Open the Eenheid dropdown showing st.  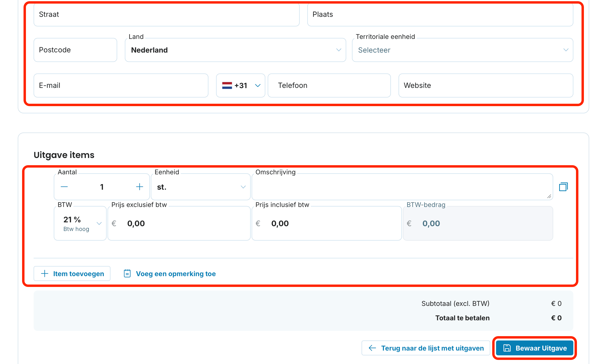(201, 187)
